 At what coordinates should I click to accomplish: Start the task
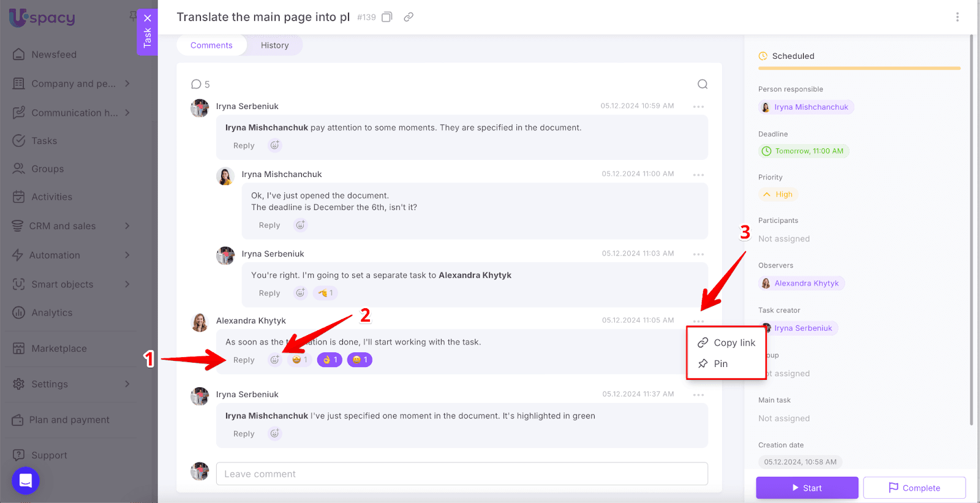807,488
